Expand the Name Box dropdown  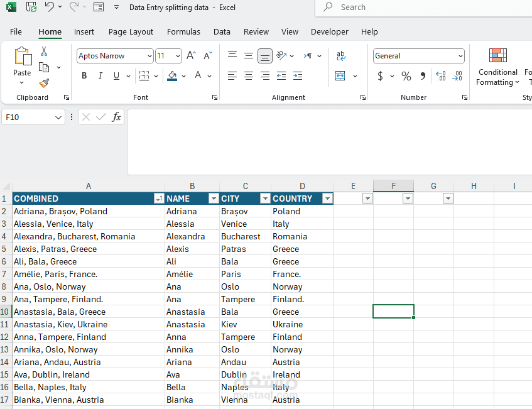coord(58,117)
